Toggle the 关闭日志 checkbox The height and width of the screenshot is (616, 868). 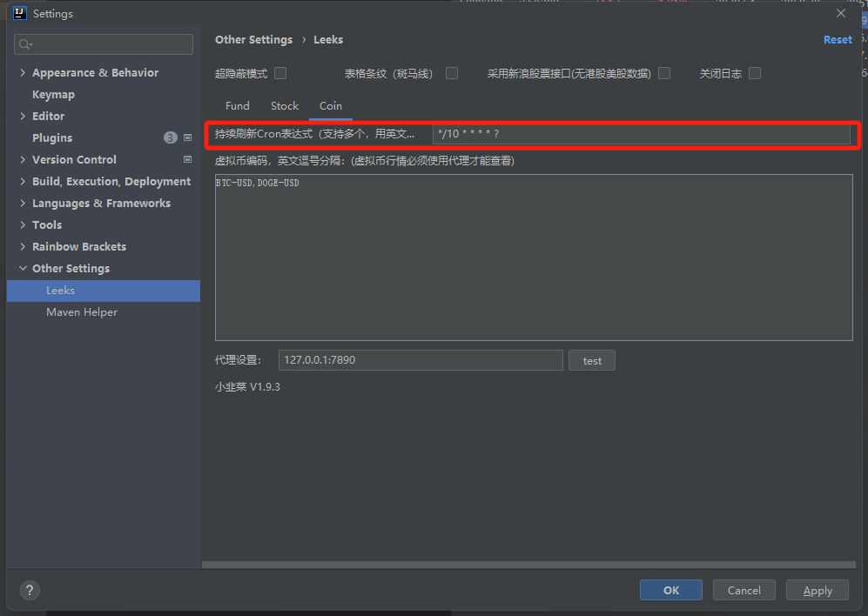pyautogui.click(x=755, y=73)
